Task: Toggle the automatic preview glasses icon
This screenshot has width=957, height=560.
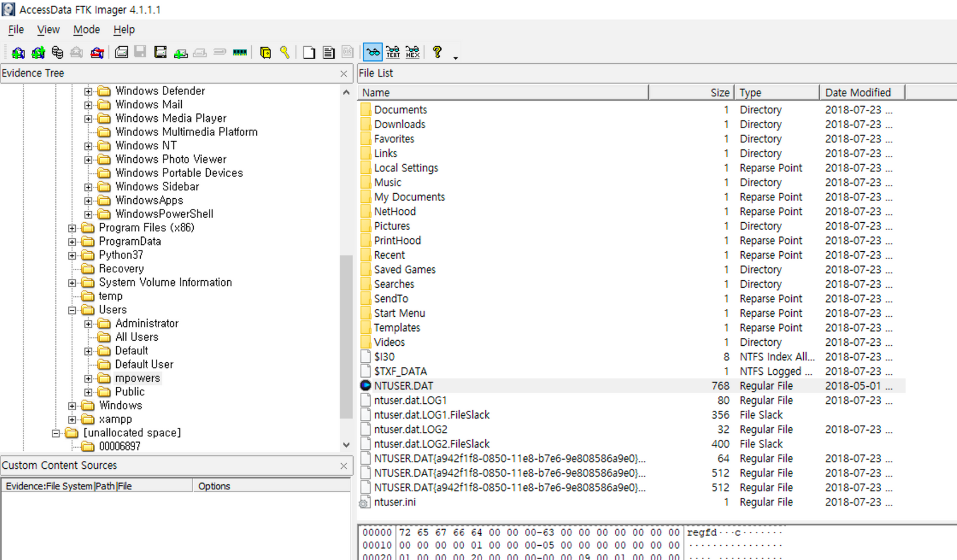Action: (x=373, y=52)
